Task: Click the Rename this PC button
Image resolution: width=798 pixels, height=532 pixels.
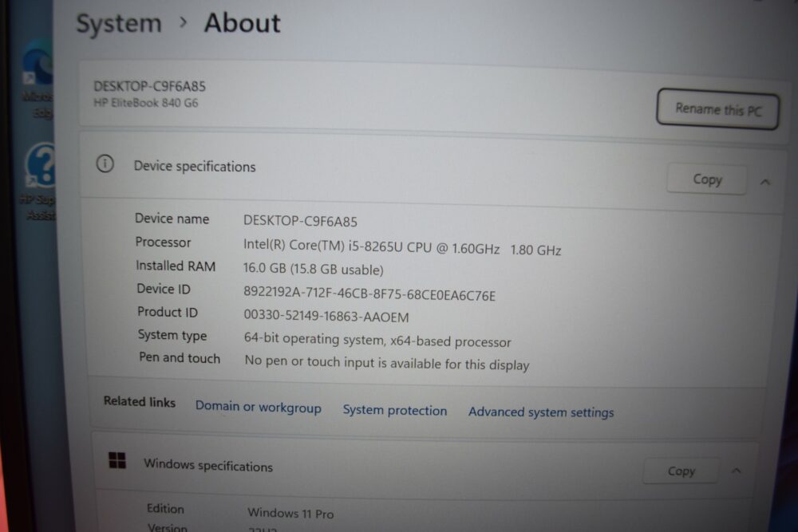Action: tap(717, 108)
